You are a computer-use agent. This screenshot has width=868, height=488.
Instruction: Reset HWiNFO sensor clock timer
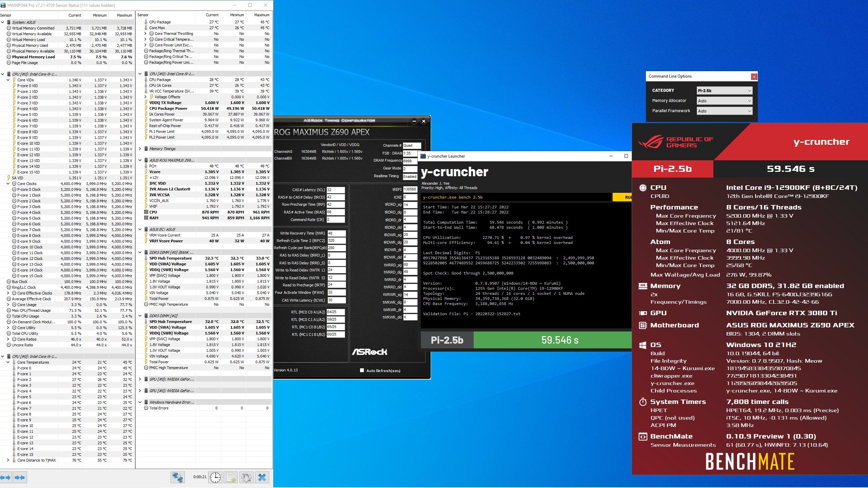(x=215, y=477)
